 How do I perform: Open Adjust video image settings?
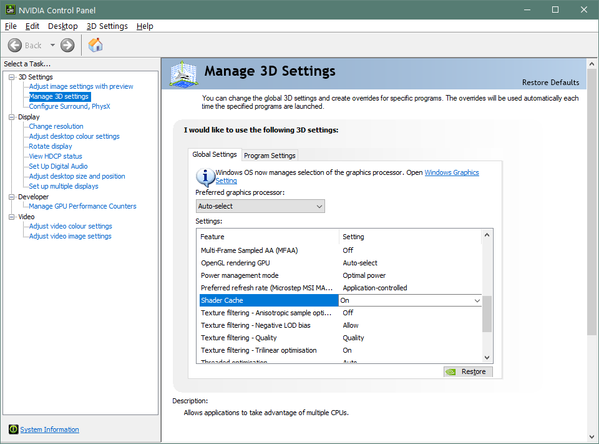(x=70, y=236)
